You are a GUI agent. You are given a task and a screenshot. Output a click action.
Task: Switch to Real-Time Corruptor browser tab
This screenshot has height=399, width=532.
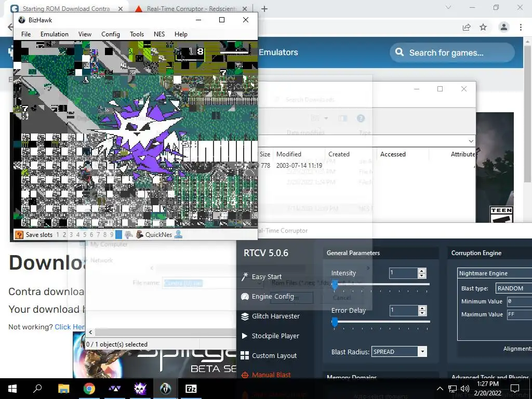click(x=192, y=8)
